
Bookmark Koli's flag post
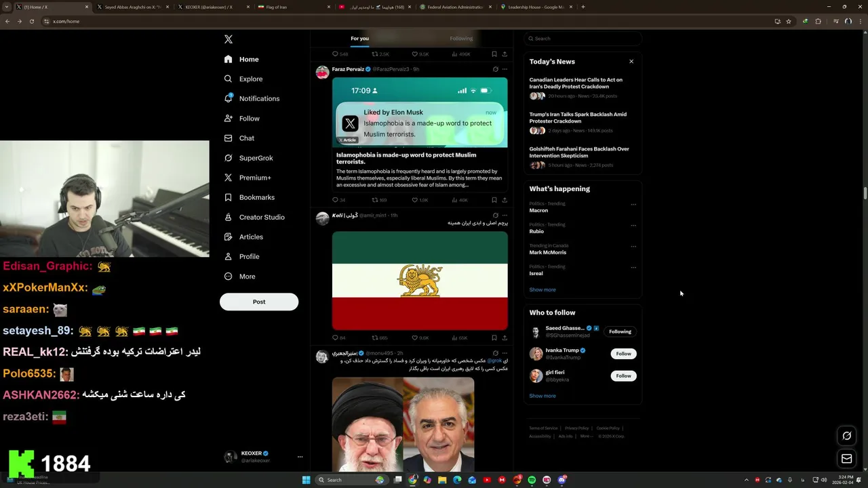pos(494,338)
